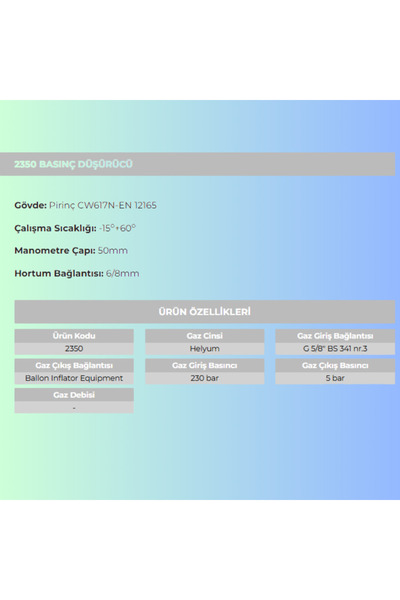Click the Manometre Çapı 50mm line
Screen dimensions: 400x600
click(71, 251)
